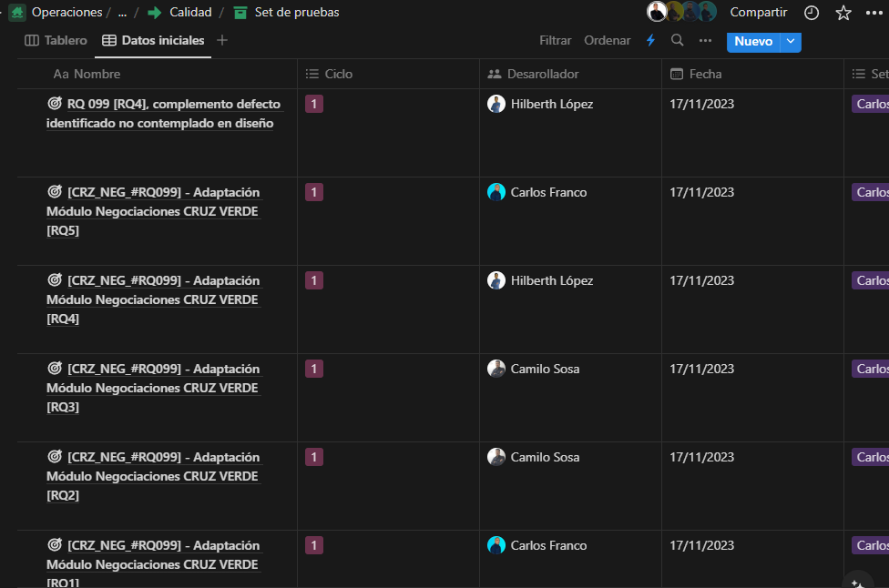Click Ciclo tag 1 in first row
This screenshot has height=588, width=889.
point(314,104)
